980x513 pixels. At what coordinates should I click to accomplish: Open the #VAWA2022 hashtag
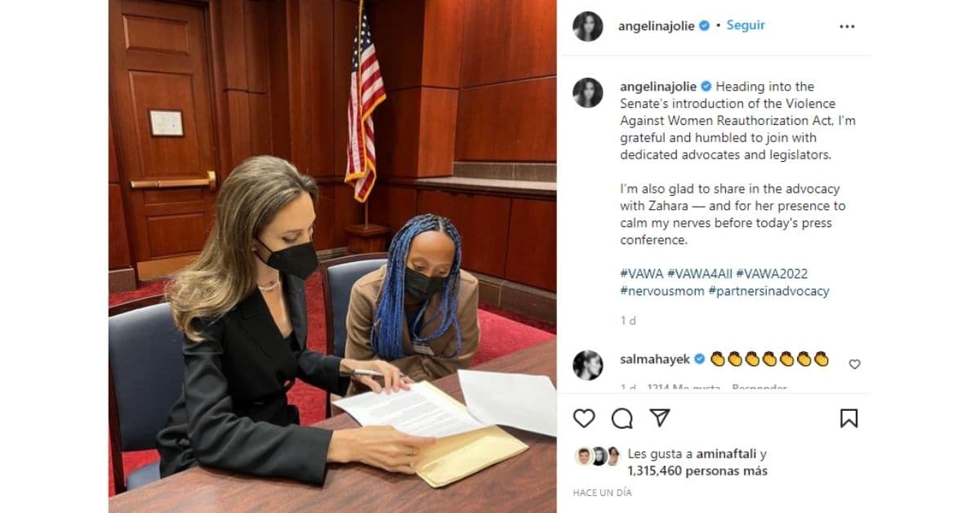tap(772, 274)
